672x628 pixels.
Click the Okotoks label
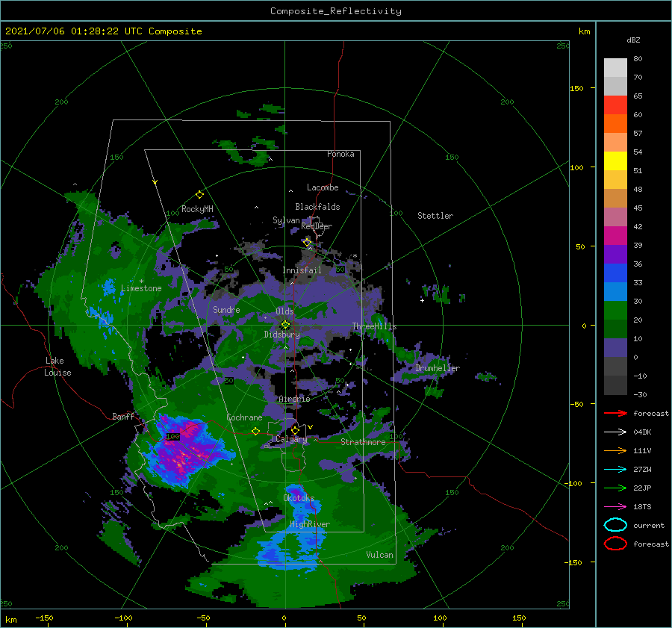click(299, 497)
